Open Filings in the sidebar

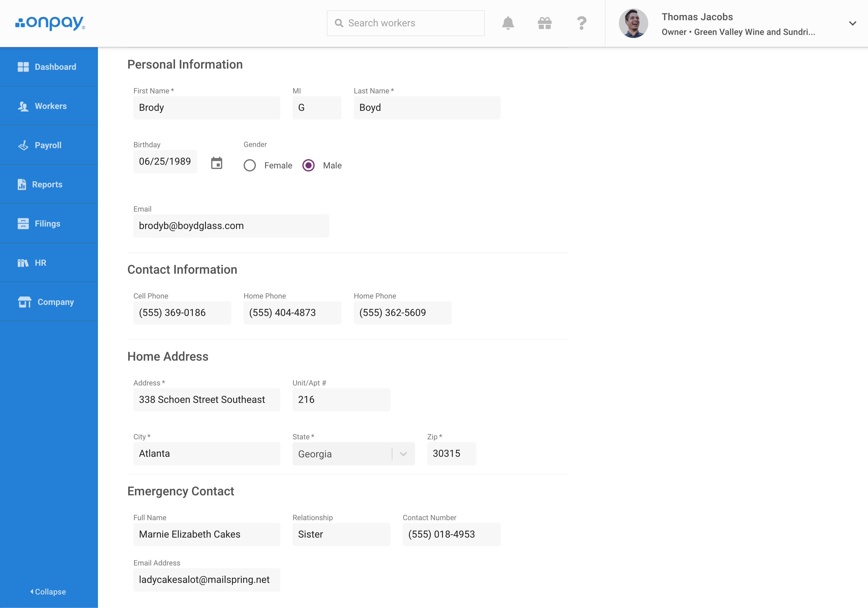tap(49, 223)
